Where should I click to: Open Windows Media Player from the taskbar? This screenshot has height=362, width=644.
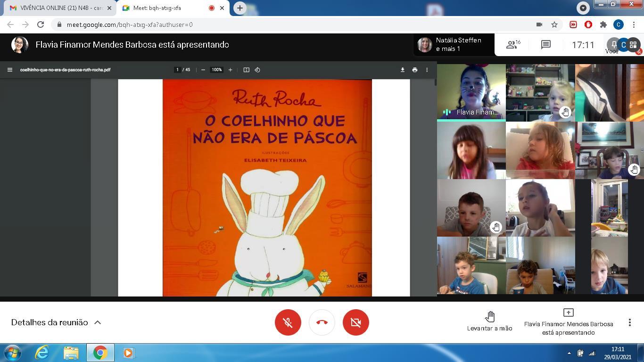click(x=128, y=353)
